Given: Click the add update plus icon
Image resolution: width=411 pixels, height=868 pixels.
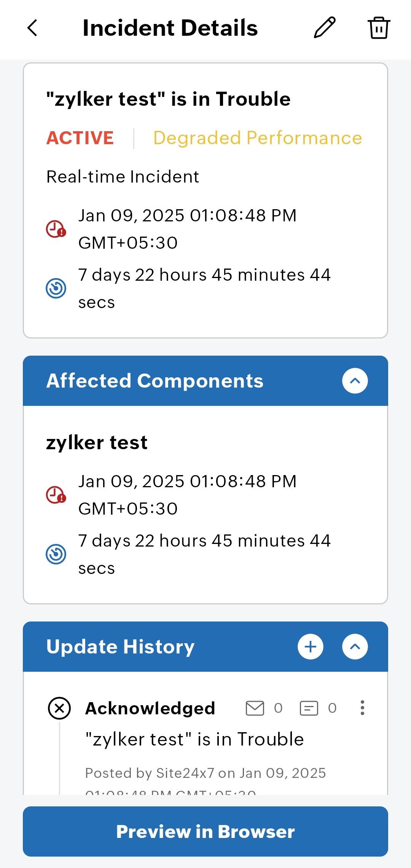Looking at the screenshot, I should point(311,647).
